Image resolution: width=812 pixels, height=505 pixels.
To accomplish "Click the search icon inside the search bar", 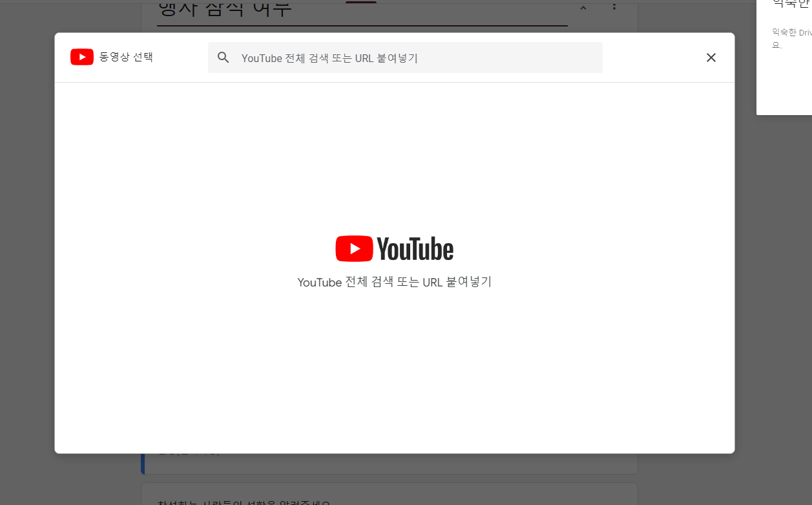I will coord(223,58).
